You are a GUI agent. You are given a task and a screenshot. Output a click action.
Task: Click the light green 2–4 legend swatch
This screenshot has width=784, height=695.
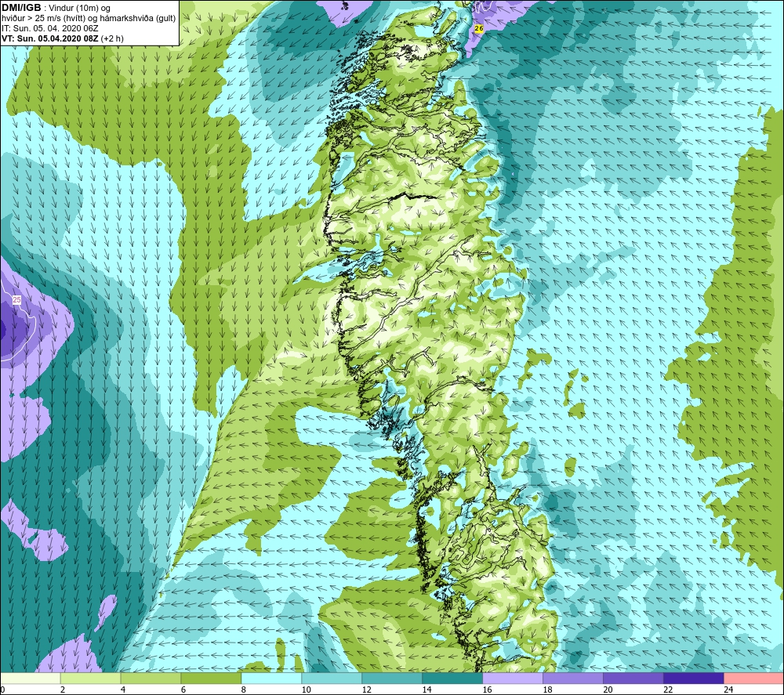point(90,678)
